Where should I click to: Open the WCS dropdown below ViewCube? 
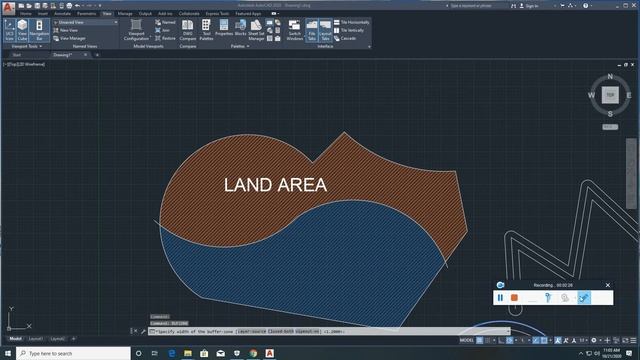click(610, 127)
